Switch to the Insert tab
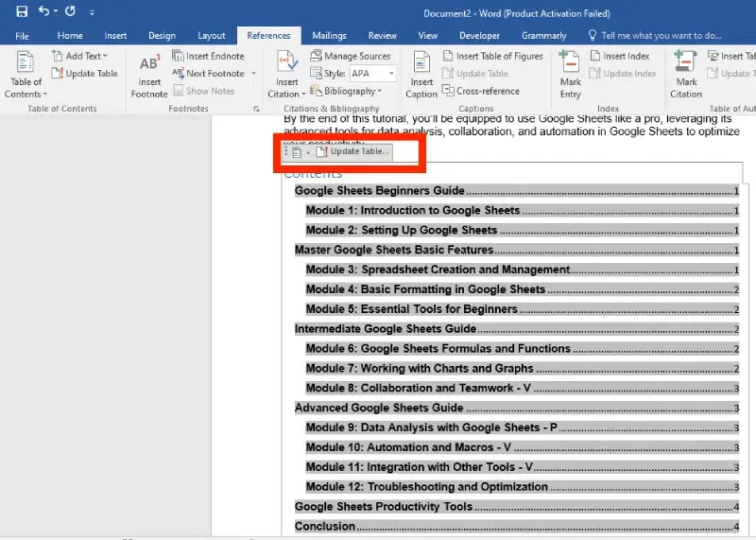 click(x=115, y=36)
